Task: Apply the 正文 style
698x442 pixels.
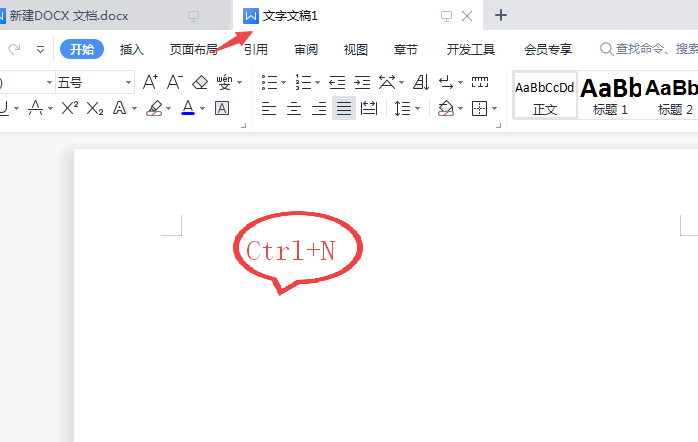Action: coord(544,95)
